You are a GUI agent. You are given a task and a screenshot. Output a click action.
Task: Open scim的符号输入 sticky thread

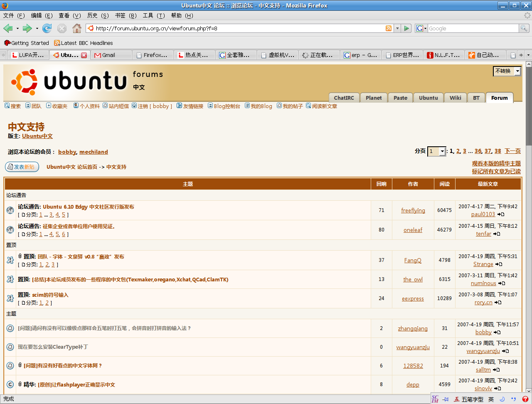pyautogui.click(x=50, y=295)
